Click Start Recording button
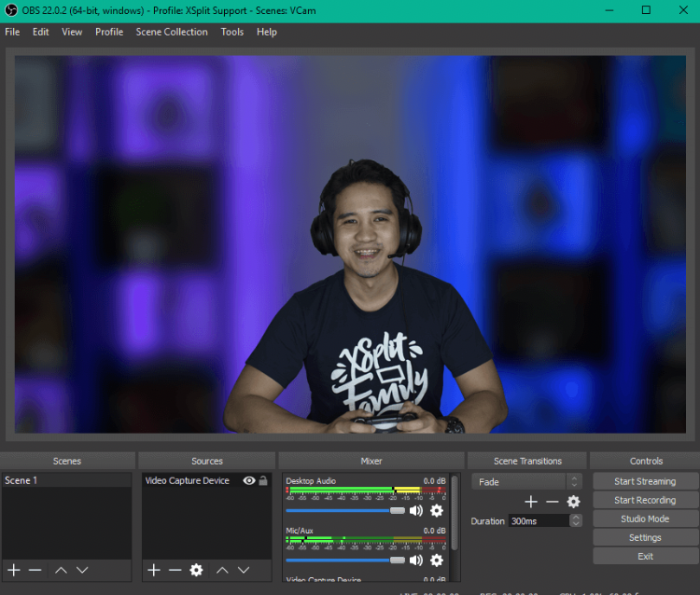This screenshot has height=595, width=700. click(x=645, y=500)
